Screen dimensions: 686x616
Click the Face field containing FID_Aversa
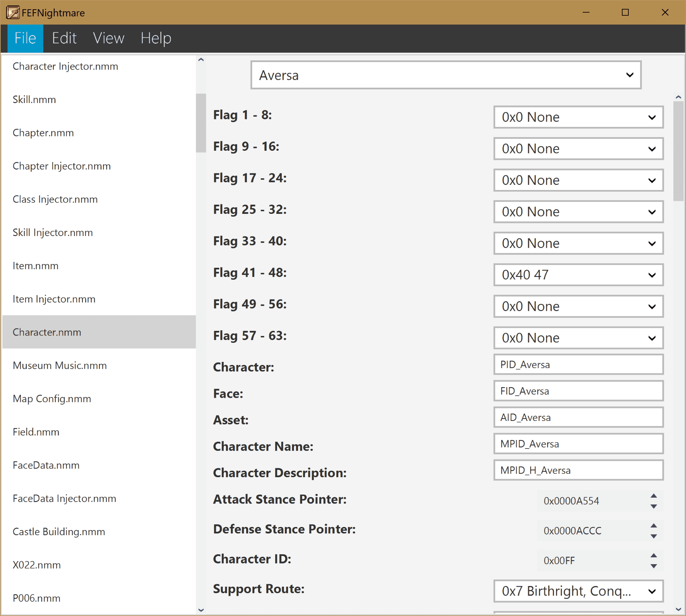click(578, 391)
